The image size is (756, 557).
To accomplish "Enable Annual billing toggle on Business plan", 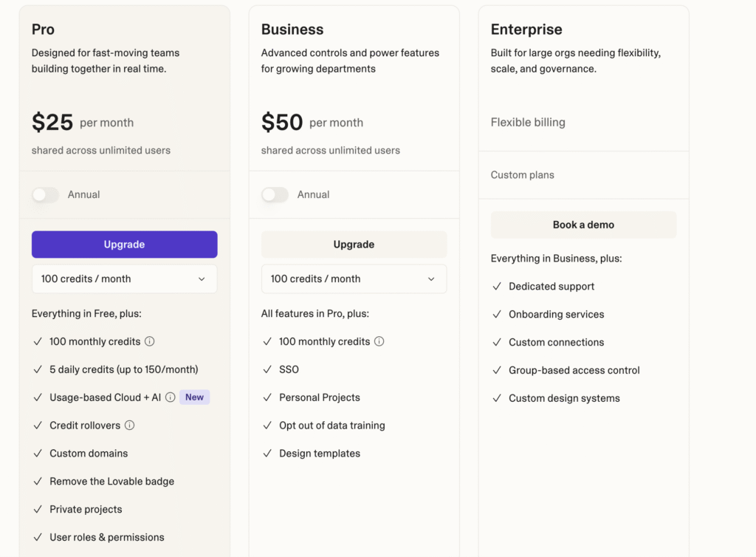I will [275, 195].
